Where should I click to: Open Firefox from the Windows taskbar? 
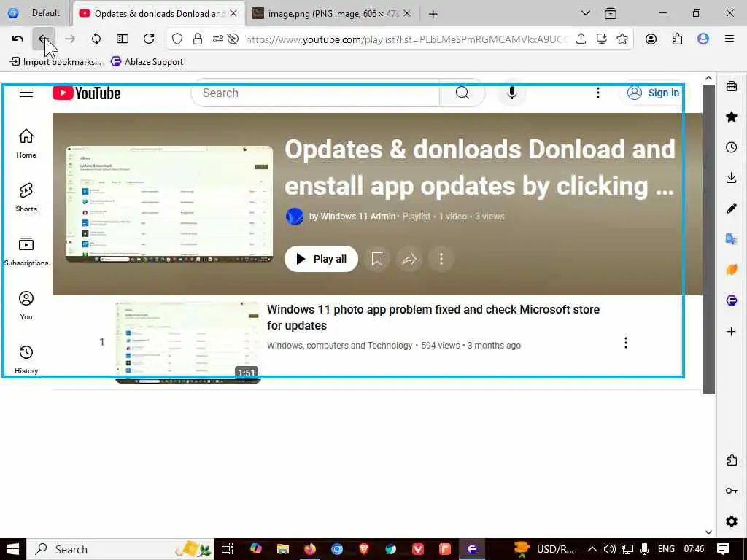(309, 549)
